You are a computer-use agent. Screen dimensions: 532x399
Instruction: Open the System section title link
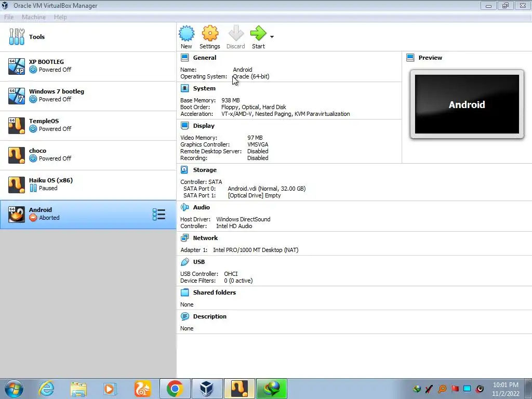click(204, 88)
